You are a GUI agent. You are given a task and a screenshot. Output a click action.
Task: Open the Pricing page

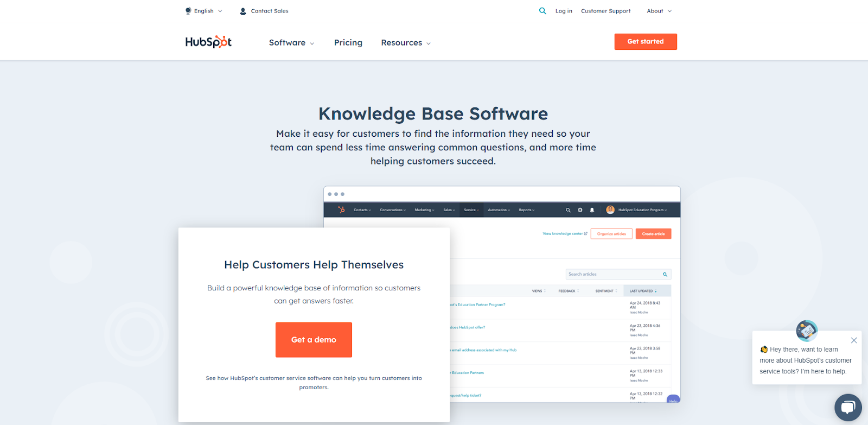pyautogui.click(x=348, y=42)
